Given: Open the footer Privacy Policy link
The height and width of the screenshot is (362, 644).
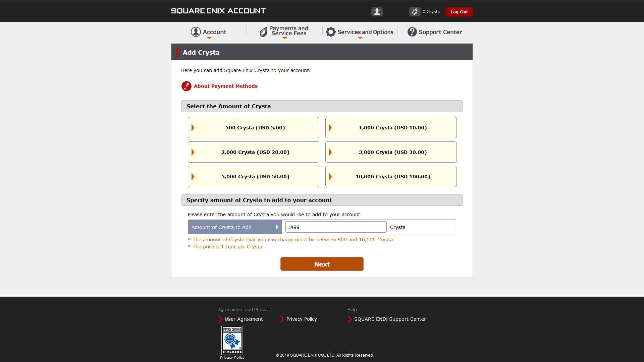Looking at the screenshot, I should point(302,319).
